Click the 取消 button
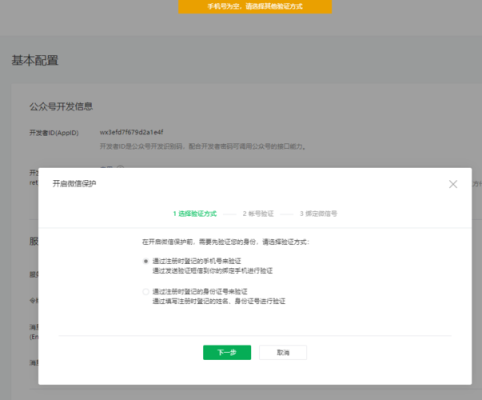The height and width of the screenshot is (400, 482). click(x=283, y=352)
